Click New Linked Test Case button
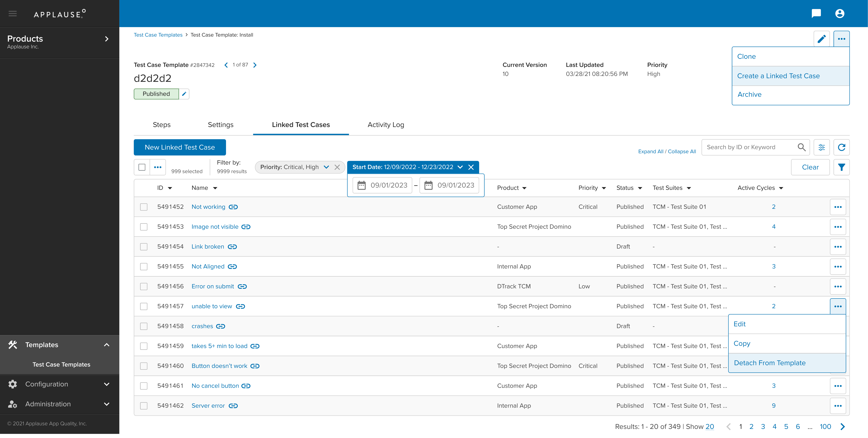Viewport: 868px width, 438px height. click(180, 147)
